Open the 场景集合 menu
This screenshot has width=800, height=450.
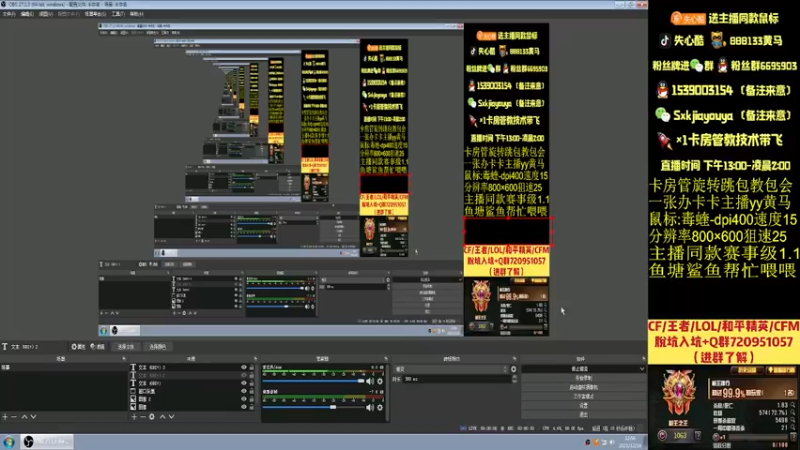point(95,14)
